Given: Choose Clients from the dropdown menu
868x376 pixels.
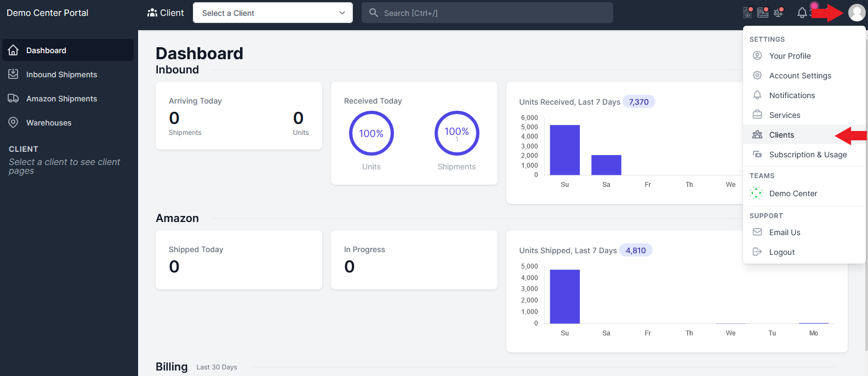Looking at the screenshot, I should point(803,134).
